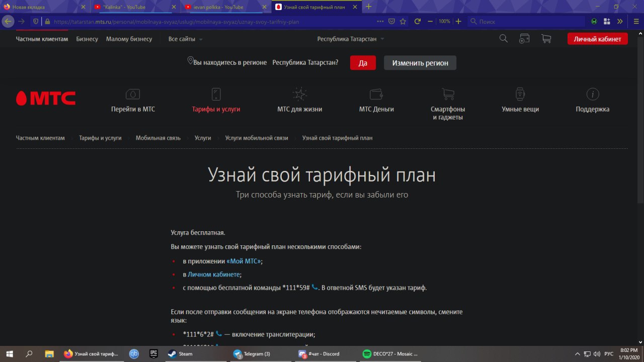Viewport: 644px width, 362px height.
Task: Click the green extension icon in toolbar
Action: 594,22
